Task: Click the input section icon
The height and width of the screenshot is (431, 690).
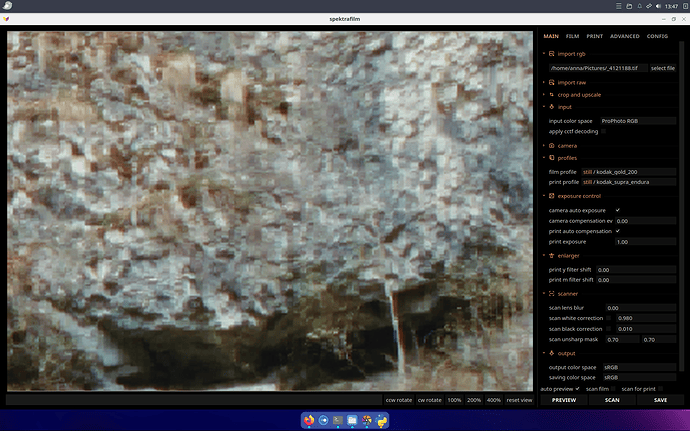Action: pos(551,107)
